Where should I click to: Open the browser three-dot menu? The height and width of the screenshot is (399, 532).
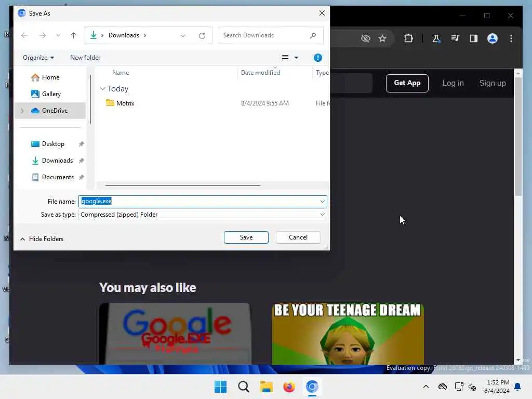coord(511,38)
